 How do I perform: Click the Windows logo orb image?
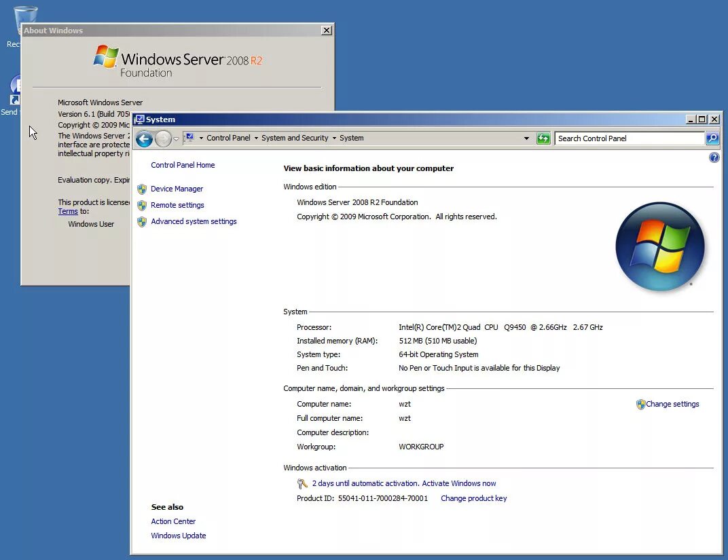[x=660, y=246]
